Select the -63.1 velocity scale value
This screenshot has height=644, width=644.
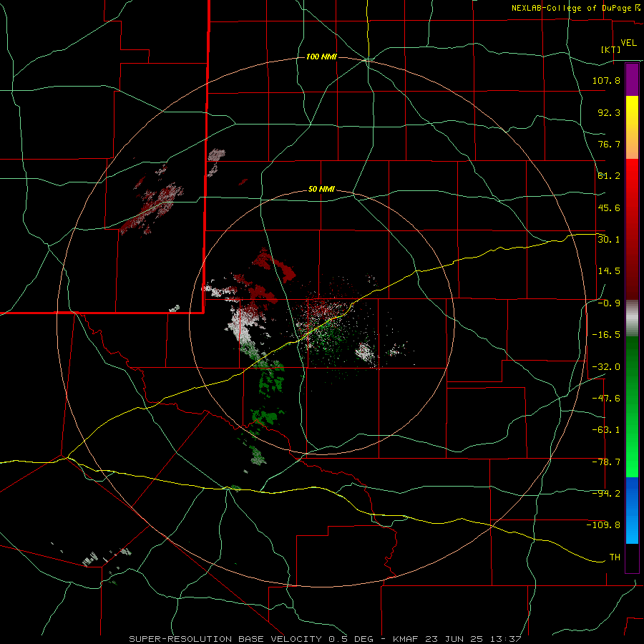click(606, 430)
